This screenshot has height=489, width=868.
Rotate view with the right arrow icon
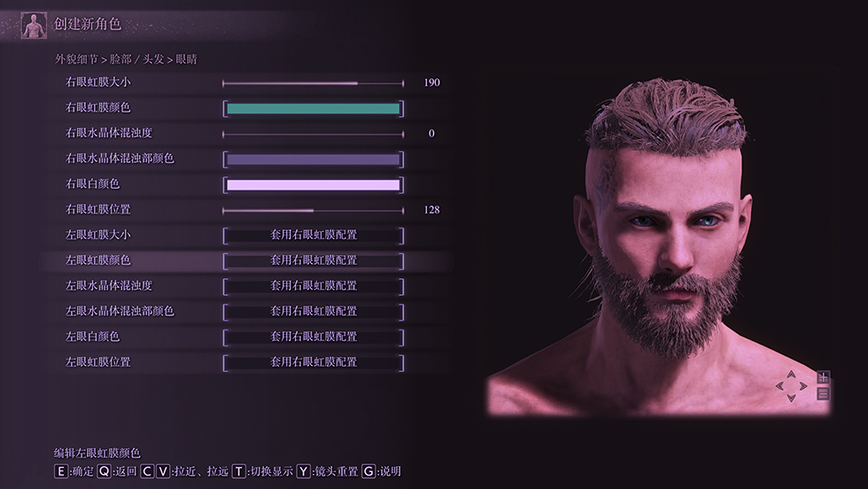802,386
